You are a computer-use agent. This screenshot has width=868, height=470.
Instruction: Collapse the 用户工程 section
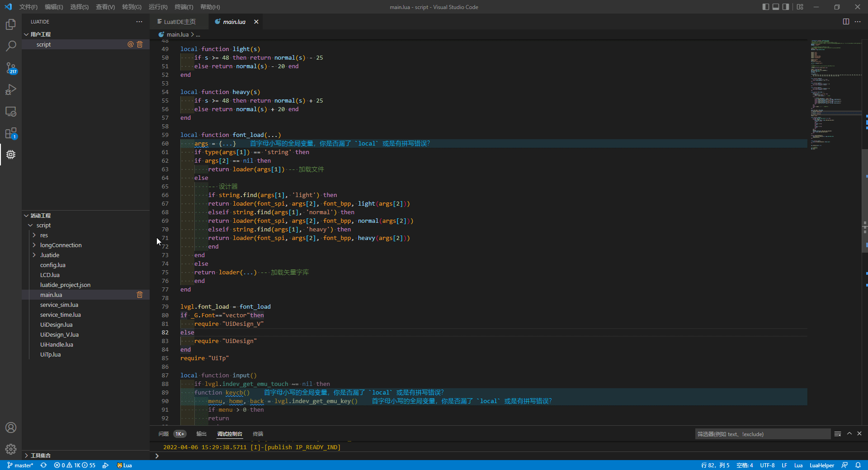[x=26, y=34]
